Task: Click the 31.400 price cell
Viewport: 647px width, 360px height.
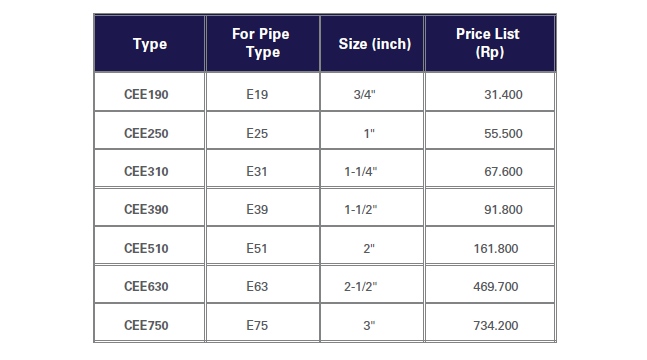Action: (x=490, y=92)
